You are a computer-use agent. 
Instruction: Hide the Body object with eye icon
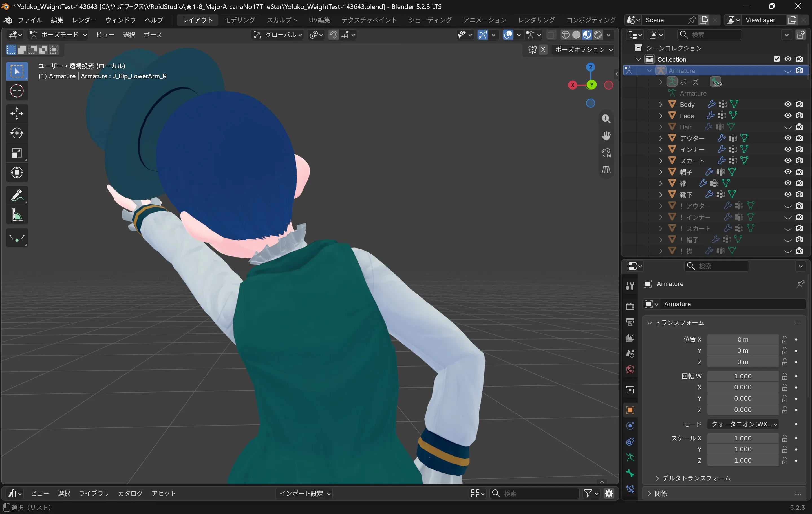788,104
